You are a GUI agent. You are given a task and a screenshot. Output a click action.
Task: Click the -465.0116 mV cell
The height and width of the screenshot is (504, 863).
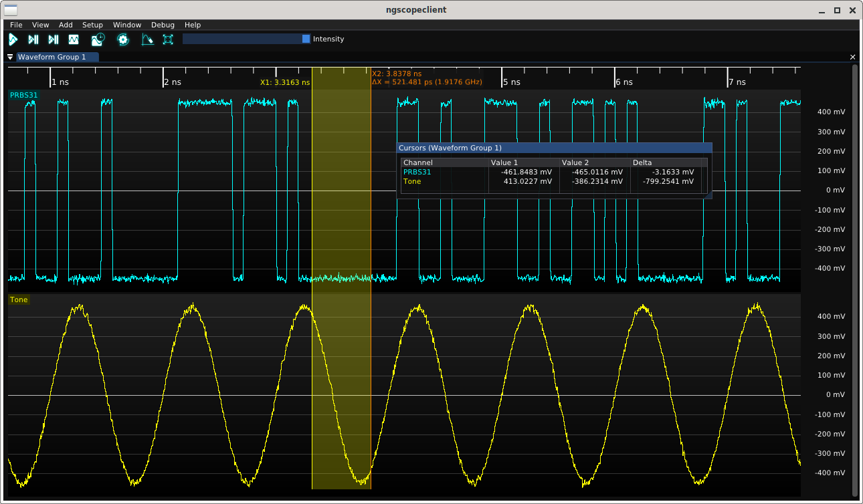(x=597, y=172)
